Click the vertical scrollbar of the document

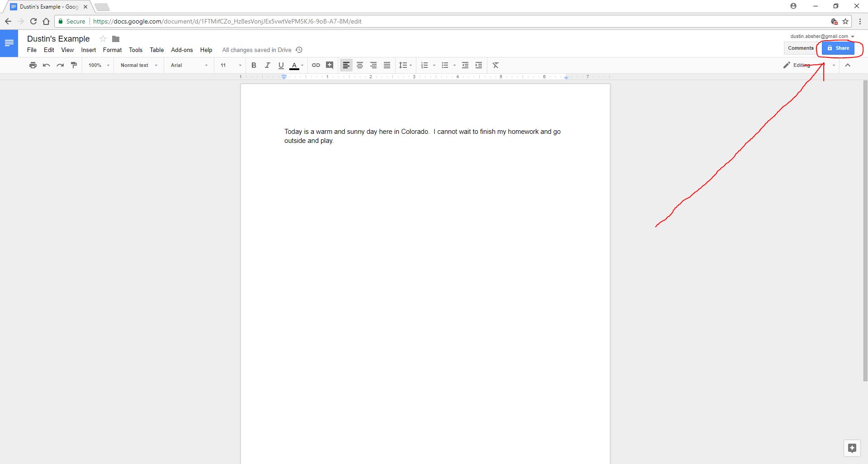865,231
